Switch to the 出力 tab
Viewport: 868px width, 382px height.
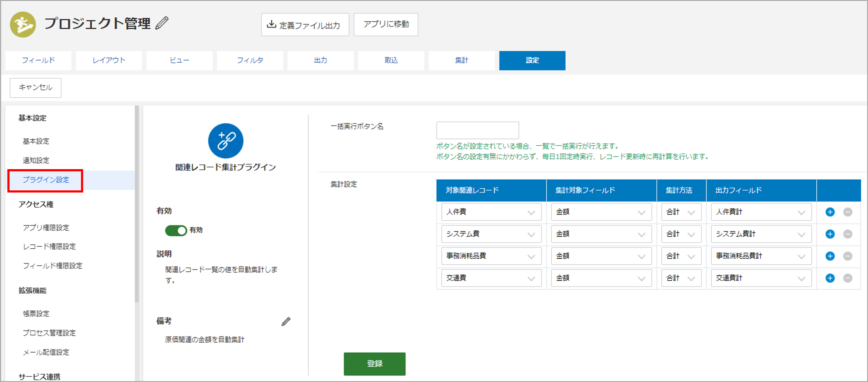coord(321,61)
